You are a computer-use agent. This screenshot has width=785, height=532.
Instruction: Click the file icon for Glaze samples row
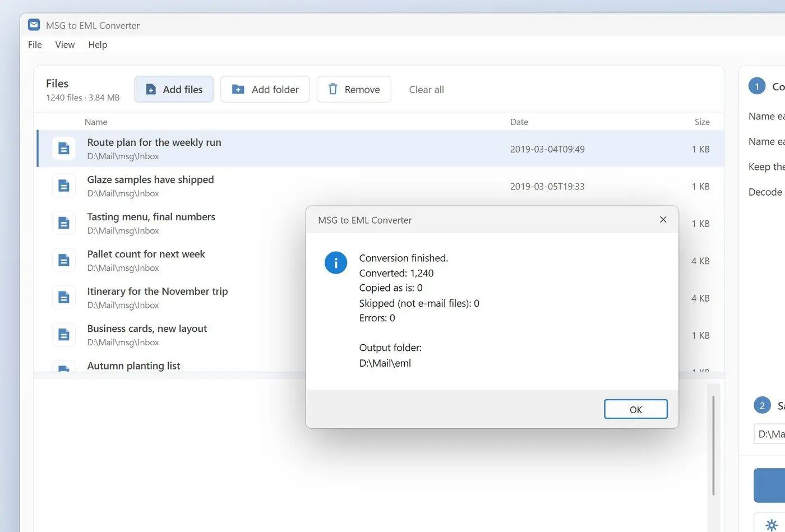[x=64, y=186]
